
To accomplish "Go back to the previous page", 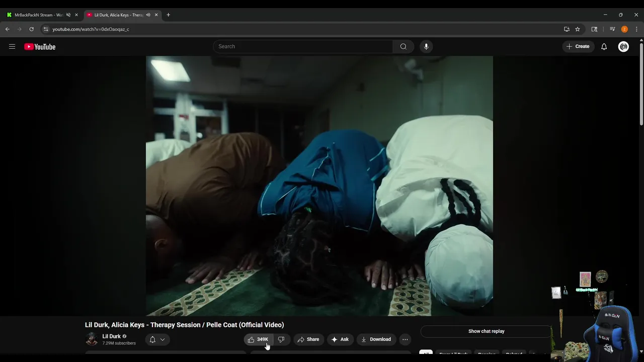I will point(8,29).
